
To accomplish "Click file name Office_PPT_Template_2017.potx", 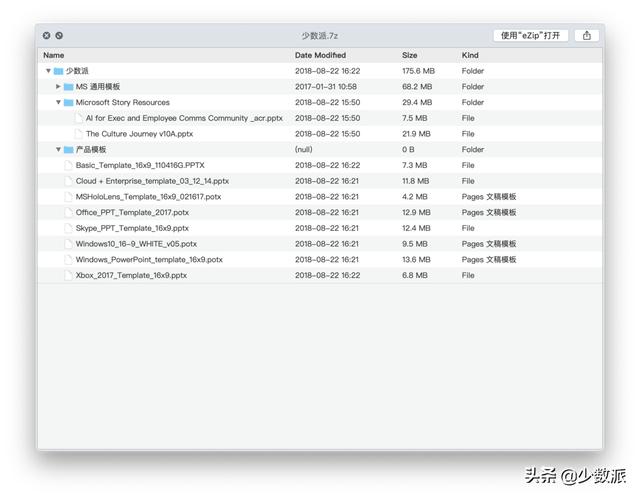I will [132, 212].
